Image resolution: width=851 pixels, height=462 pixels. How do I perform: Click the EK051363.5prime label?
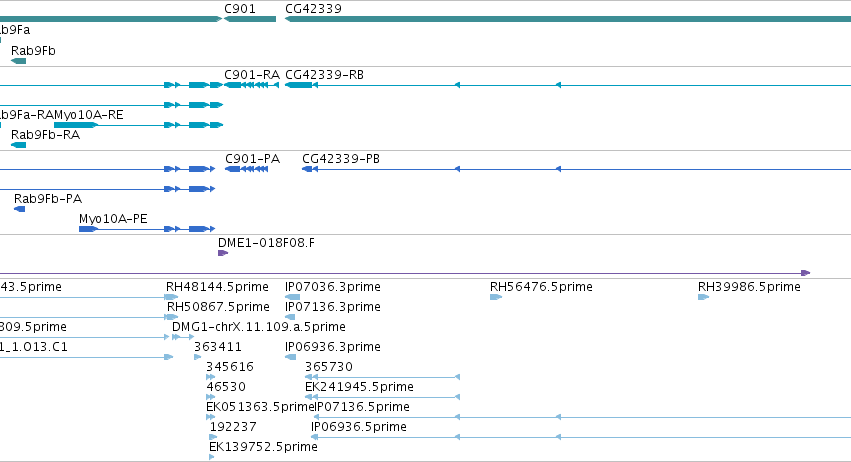(x=258, y=407)
